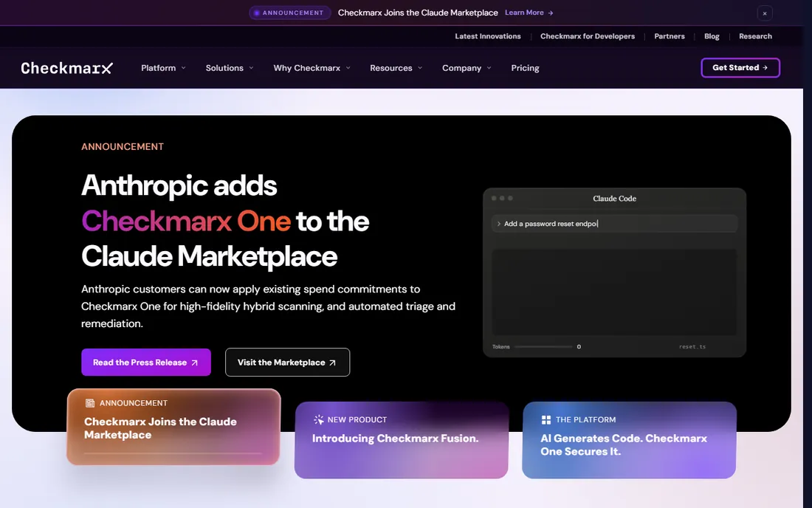Expand the Why Checkmarx menu
This screenshot has width=812, height=508.
click(312, 68)
